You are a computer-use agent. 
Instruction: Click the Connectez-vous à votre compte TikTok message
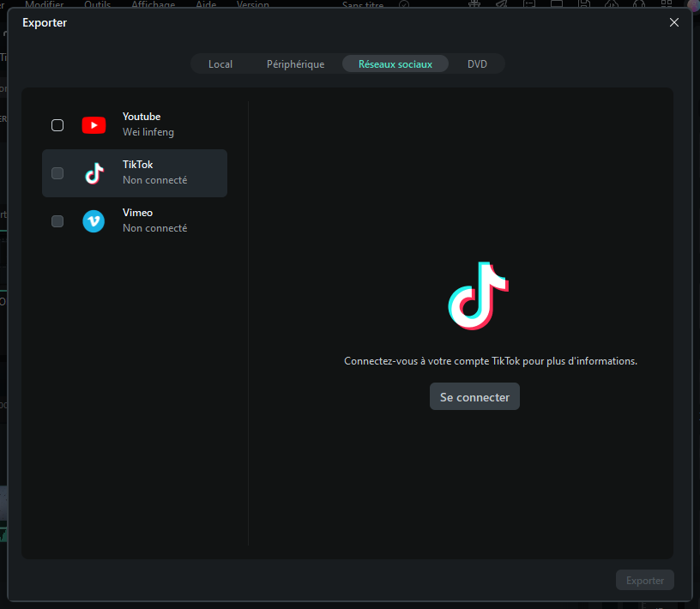[x=491, y=361]
